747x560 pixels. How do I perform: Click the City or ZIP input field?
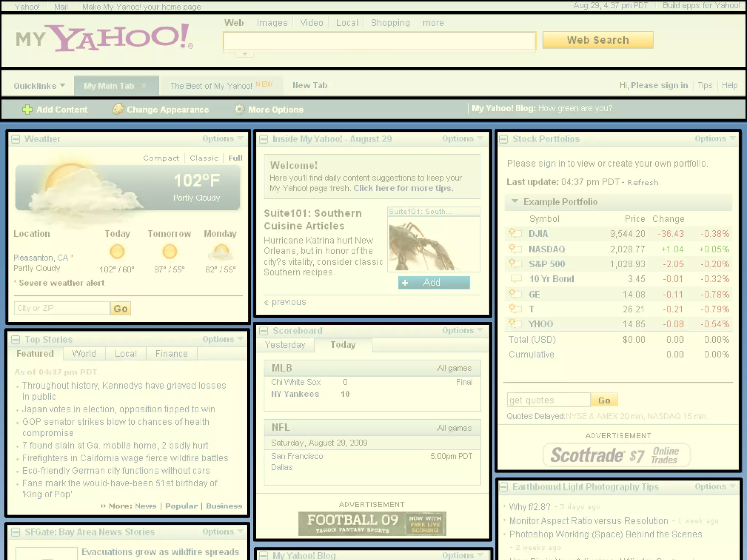click(62, 308)
